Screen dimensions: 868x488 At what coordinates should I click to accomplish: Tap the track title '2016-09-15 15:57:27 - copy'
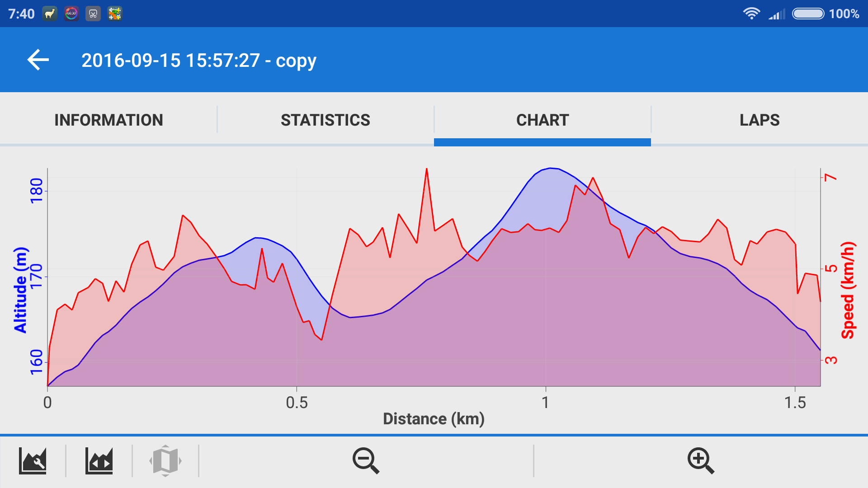(199, 61)
